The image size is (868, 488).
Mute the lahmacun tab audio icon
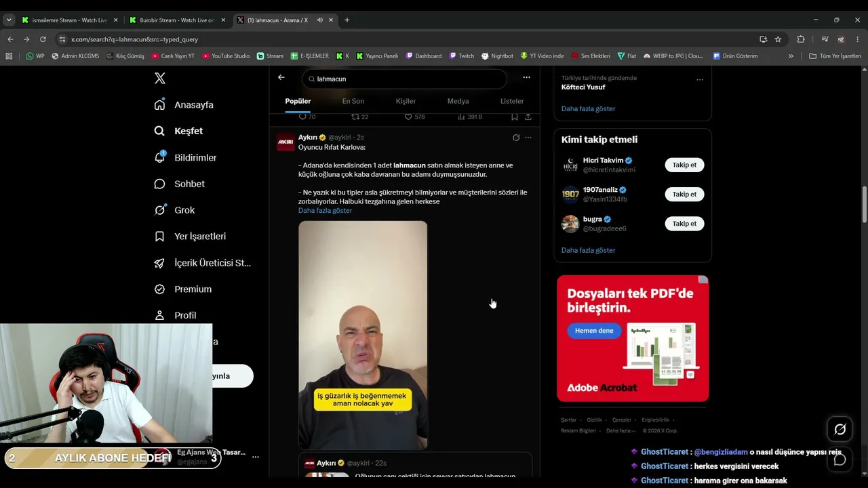point(319,20)
